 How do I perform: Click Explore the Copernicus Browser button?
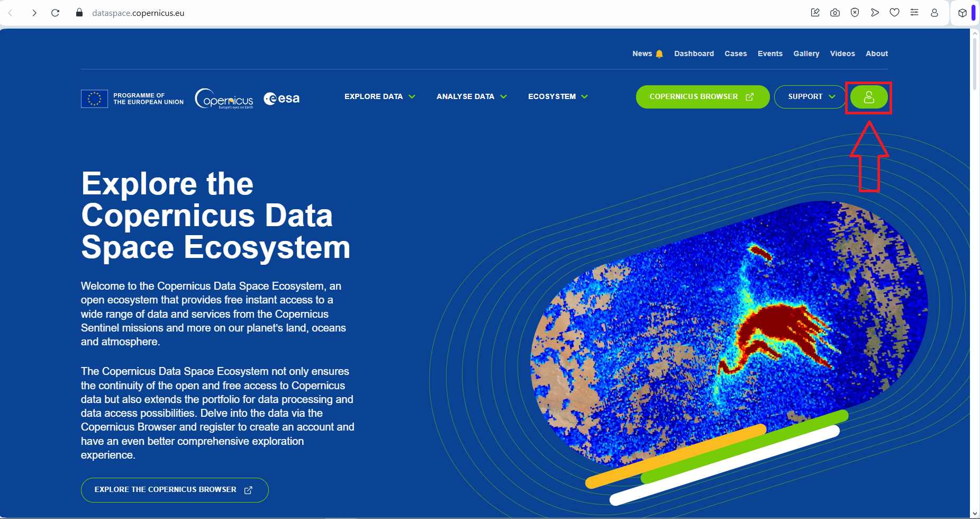(x=174, y=490)
